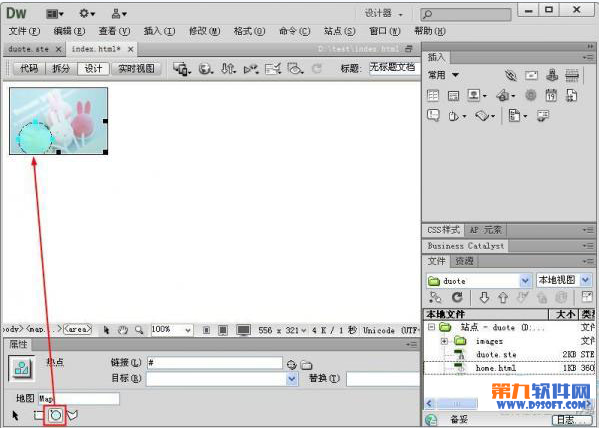Click Email Link icon in Insert panel

point(531,75)
